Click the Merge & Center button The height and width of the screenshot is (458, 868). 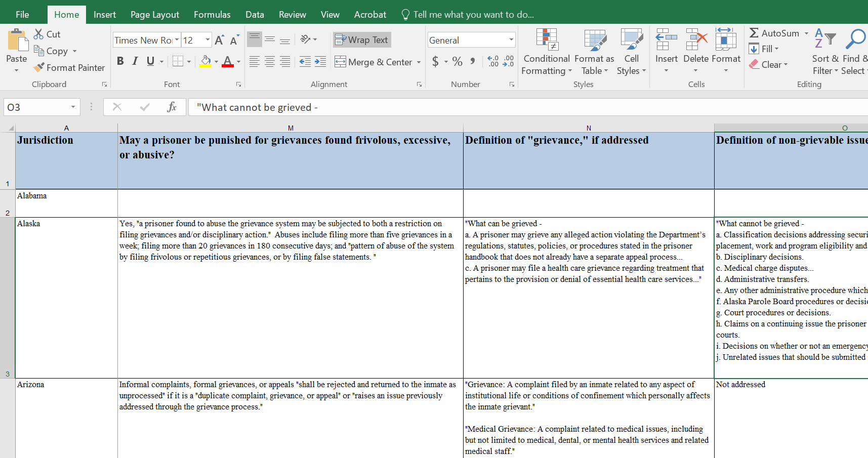(x=374, y=62)
